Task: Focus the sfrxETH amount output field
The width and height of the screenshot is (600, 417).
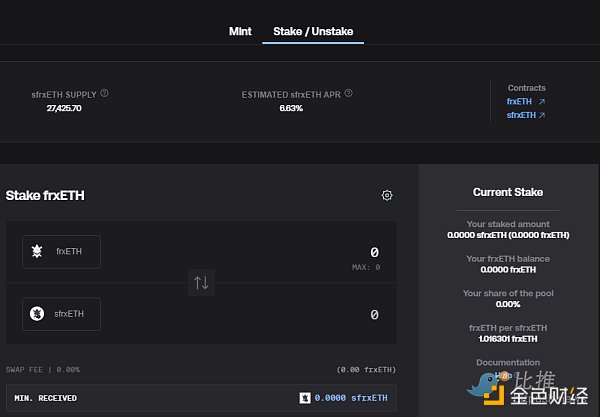Action: pyautogui.click(x=374, y=314)
